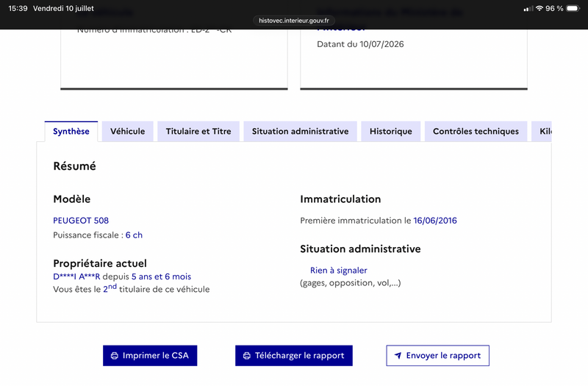Click the Vendredi 10 juillet date

63,8
